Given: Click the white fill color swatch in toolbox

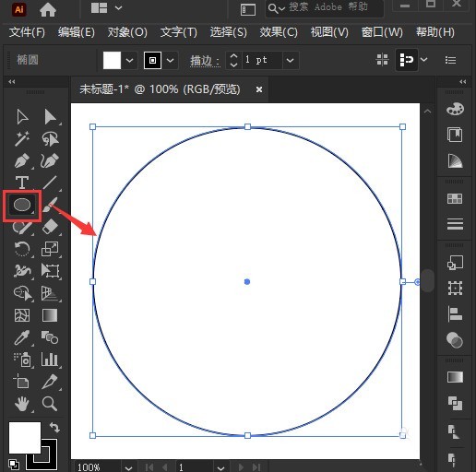Looking at the screenshot, I should [25, 438].
